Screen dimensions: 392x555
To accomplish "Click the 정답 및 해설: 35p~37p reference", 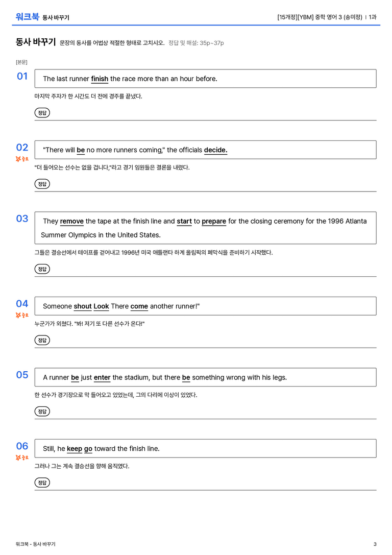I will pyautogui.click(x=196, y=43).
